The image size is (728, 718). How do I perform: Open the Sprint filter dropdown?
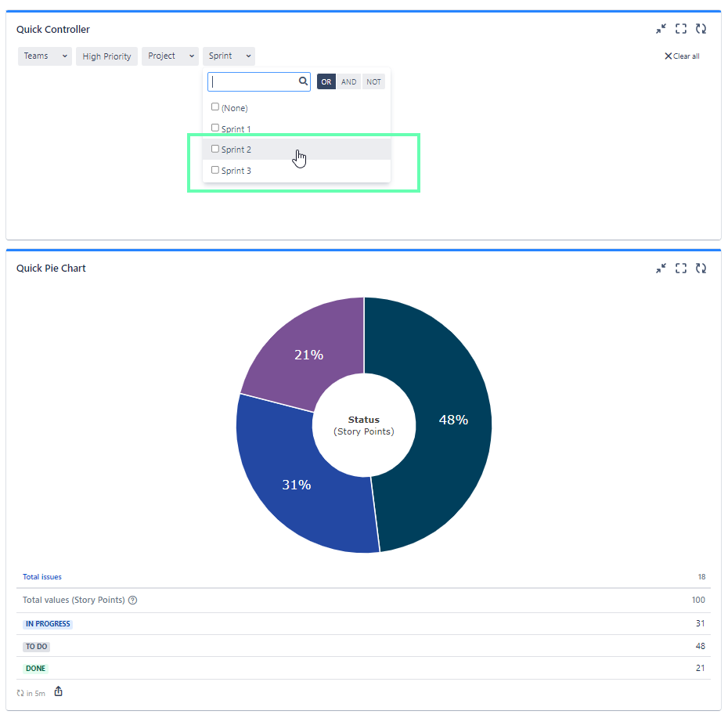[x=229, y=56]
